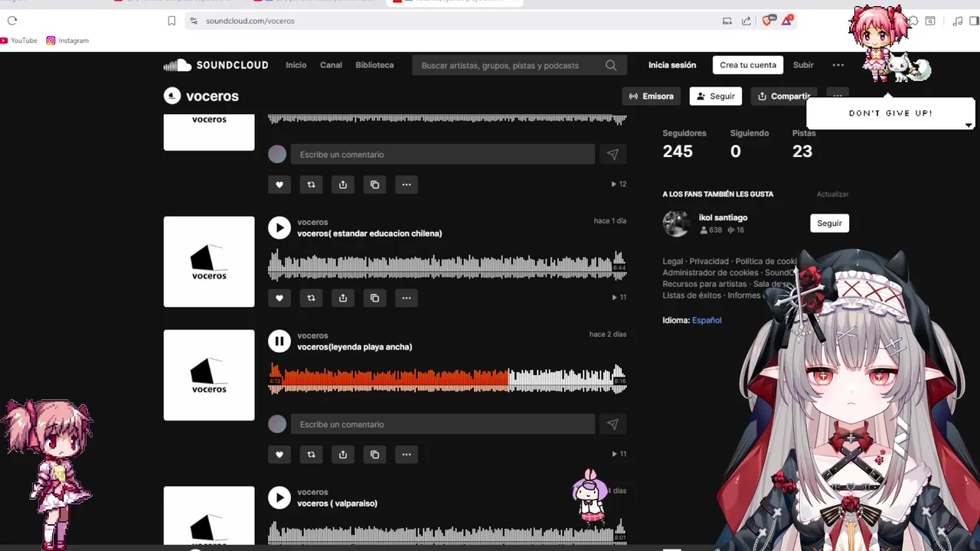The height and width of the screenshot is (551, 980).
Task: Open more menu for estandar educacion chilena
Action: (x=407, y=298)
